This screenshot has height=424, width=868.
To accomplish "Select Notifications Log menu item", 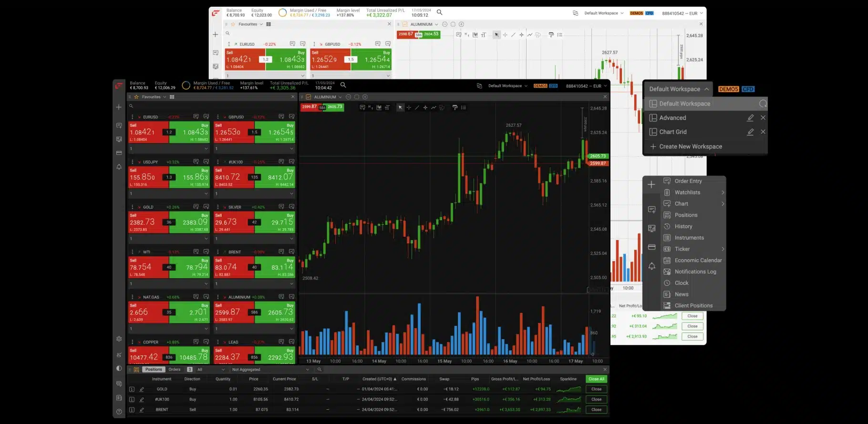I will (x=695, y=272).
